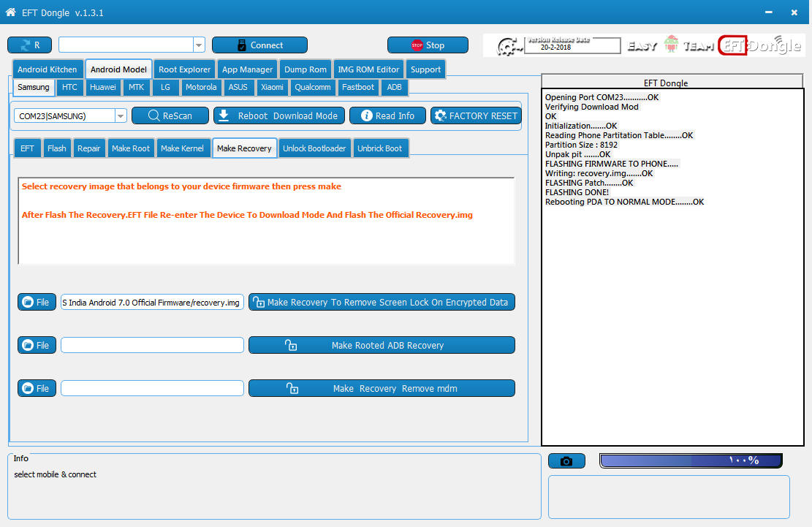
Task: Click the ReScan button
Action: click(x=170, y=115)
